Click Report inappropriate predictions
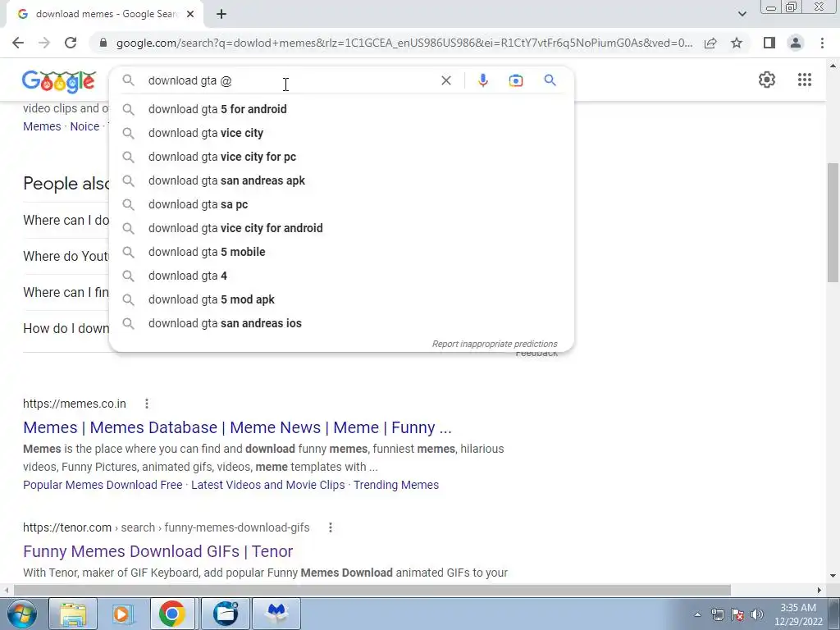 (x=495, y=344)
